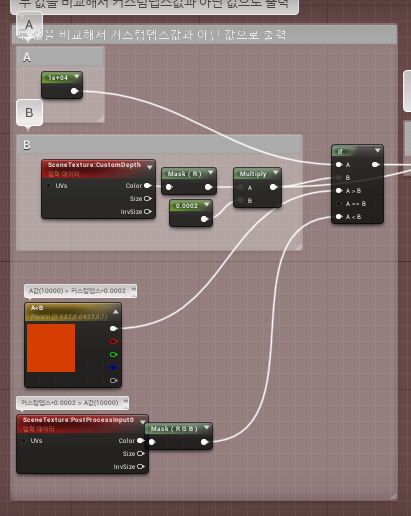411x516 pixels.
Task: Click Multiply node B input pin
Action: pyautogui.click(x=241, y=200)
